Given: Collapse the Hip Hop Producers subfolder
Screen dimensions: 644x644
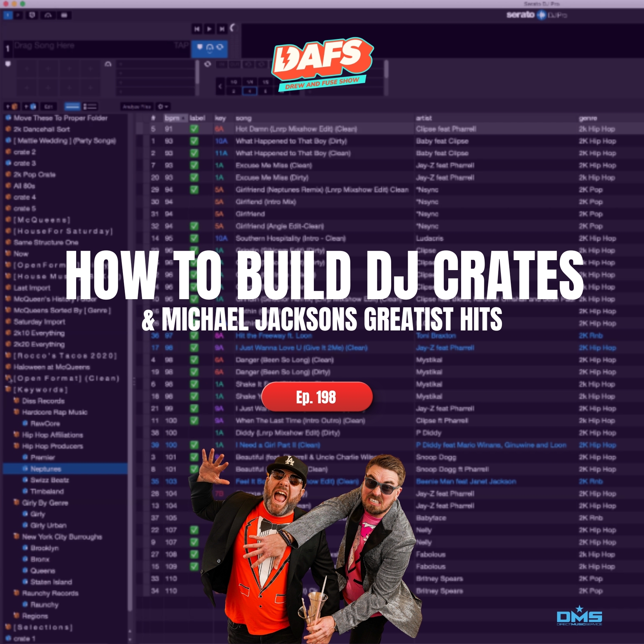Looking at the screenshot, I should 17,446.
